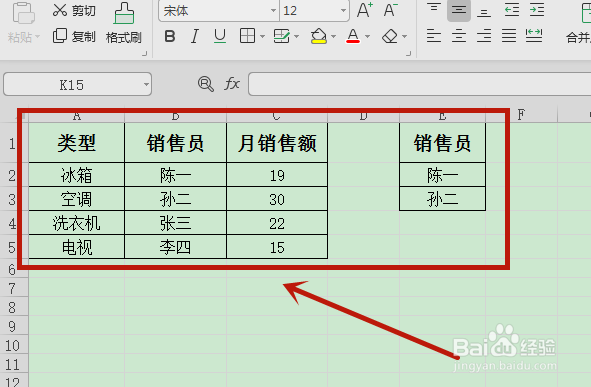Click cell A2 containing 冰箱
The height and width of the screenshot is (387, 591).
(77, 175)
